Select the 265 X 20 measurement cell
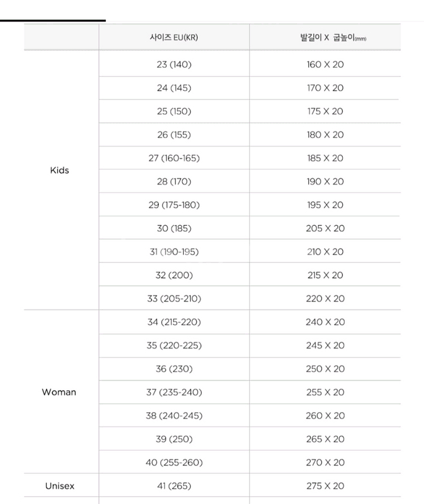Viewport: 424px width, 504px height. coord(325,439)
